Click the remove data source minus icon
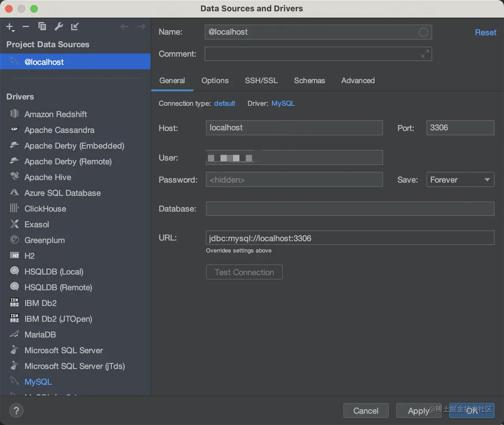Viewport: 504px width, 425px height. (x=26, y=27)
